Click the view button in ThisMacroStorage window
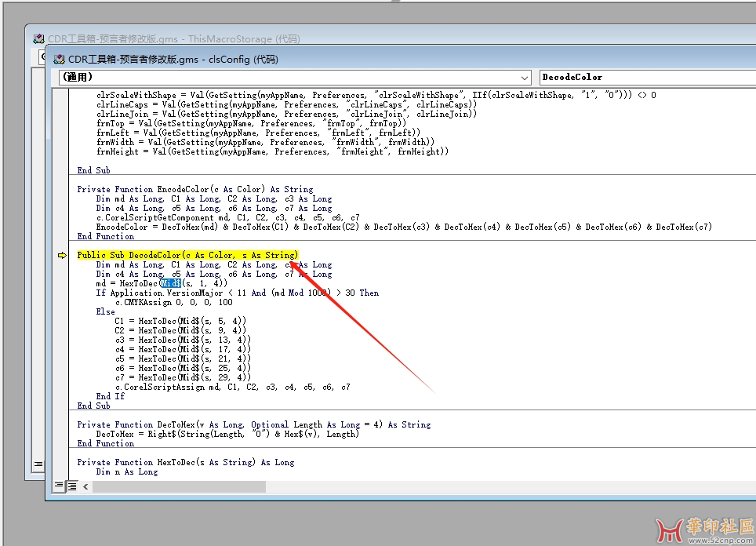Viewport: 756px width, 546px height. click(38, 464)
